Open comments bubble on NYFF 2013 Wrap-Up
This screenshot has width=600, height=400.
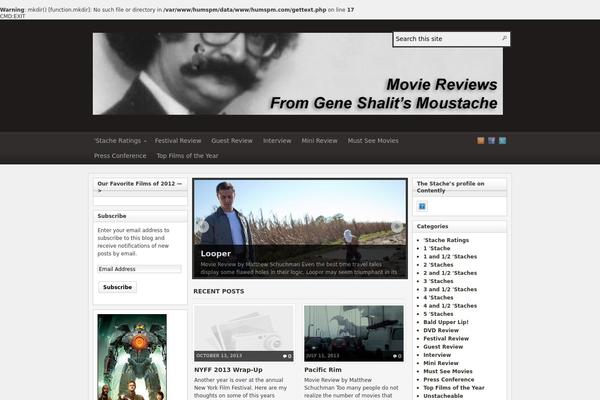pyautogui.click(x=287, y=356)
